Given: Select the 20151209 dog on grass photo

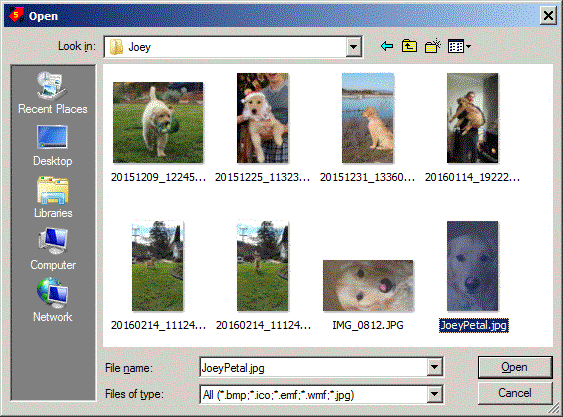Looking at the screenshot, I should pos(158,122).
